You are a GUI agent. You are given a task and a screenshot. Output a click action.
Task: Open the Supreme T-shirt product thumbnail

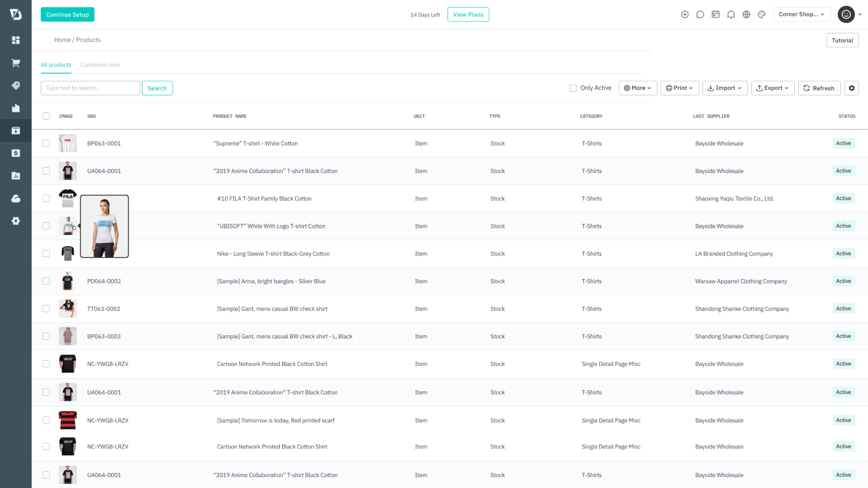coord(68,143)
